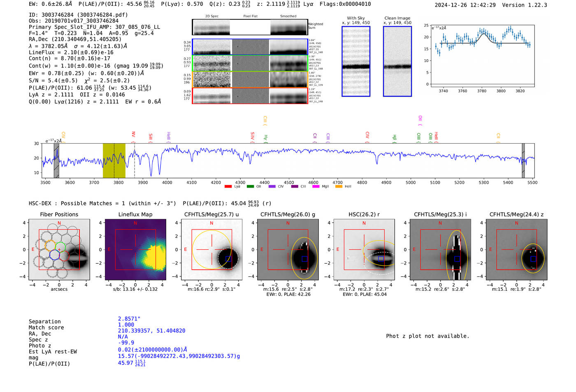The width and height of the screenshot is (576, 392).
Task: Click the purple HeII line marker near 4000 Å
Action: pos(169,137)
